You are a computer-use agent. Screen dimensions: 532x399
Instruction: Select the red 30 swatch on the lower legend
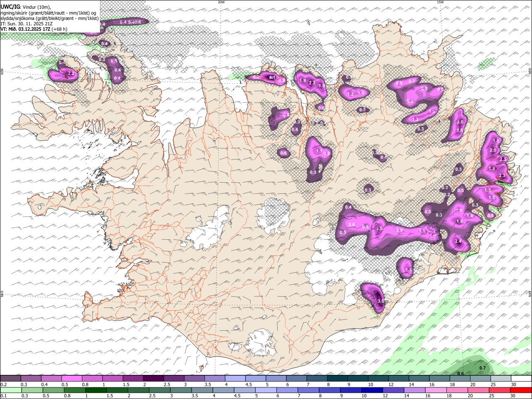(521, 390)
